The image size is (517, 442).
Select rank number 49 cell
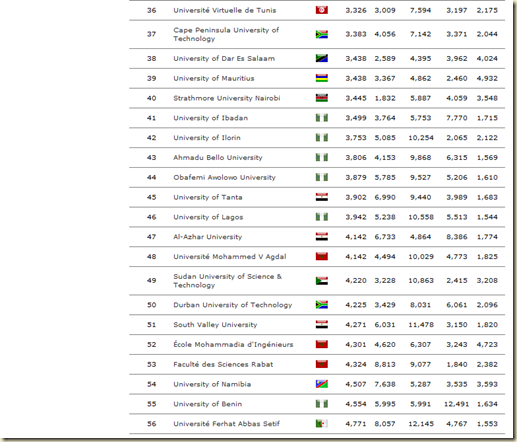(x=151, y=281)
